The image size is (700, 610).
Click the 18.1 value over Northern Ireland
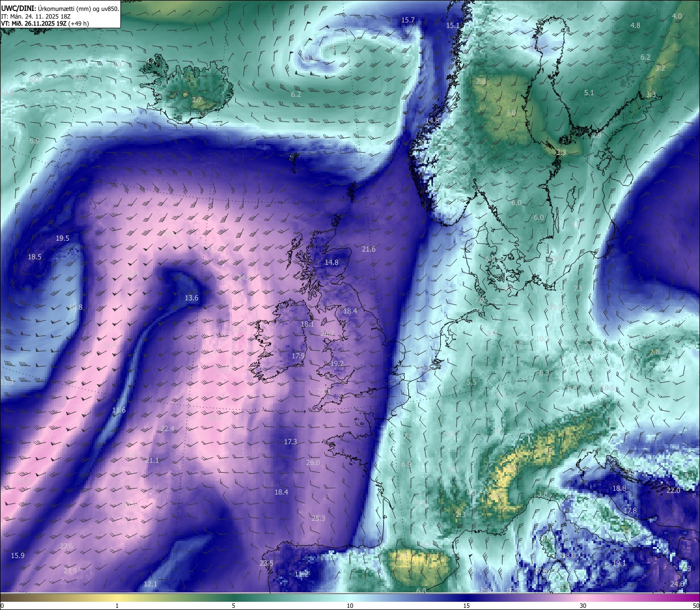coord(308,324)
